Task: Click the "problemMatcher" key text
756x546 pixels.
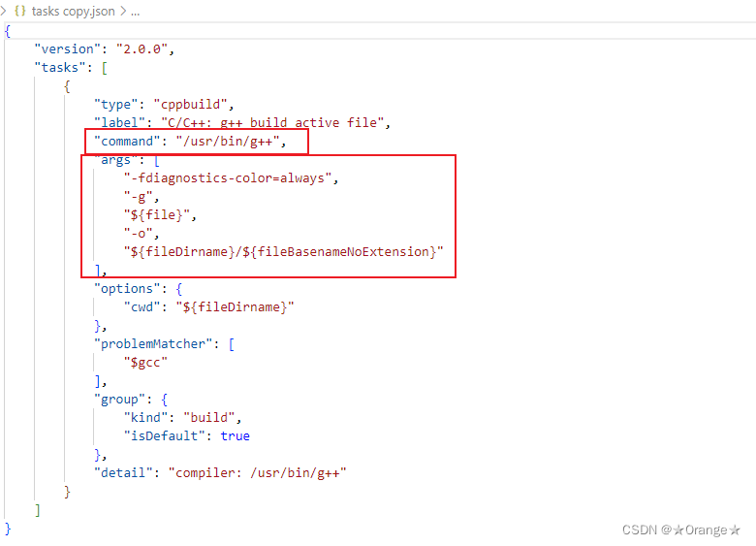Action: (x=153, y=344)
